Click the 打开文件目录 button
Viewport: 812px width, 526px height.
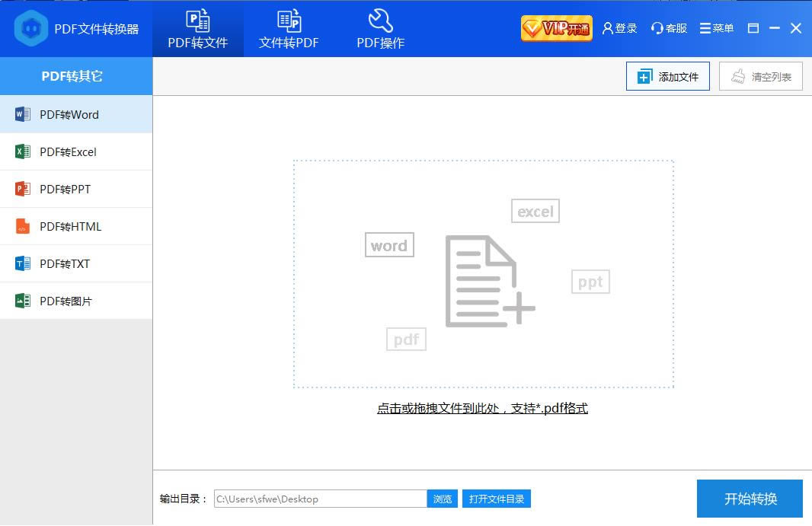(497, 499)
